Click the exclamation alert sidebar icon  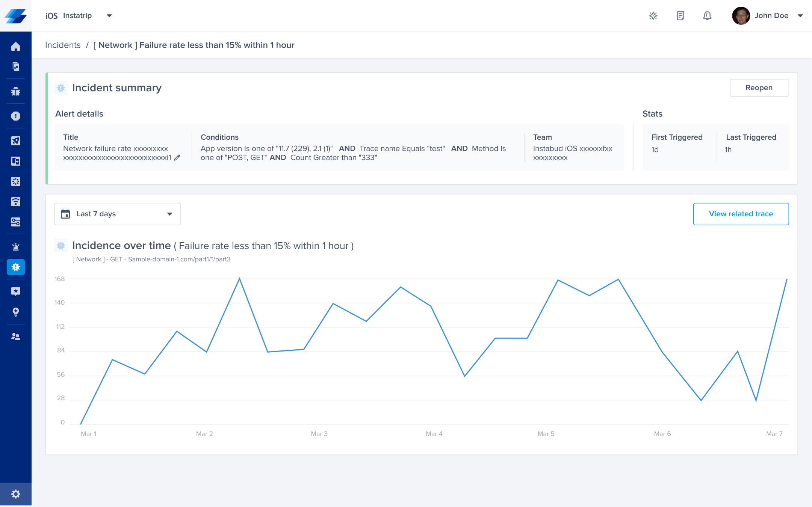pyautogui.click(x=16, y=116)
